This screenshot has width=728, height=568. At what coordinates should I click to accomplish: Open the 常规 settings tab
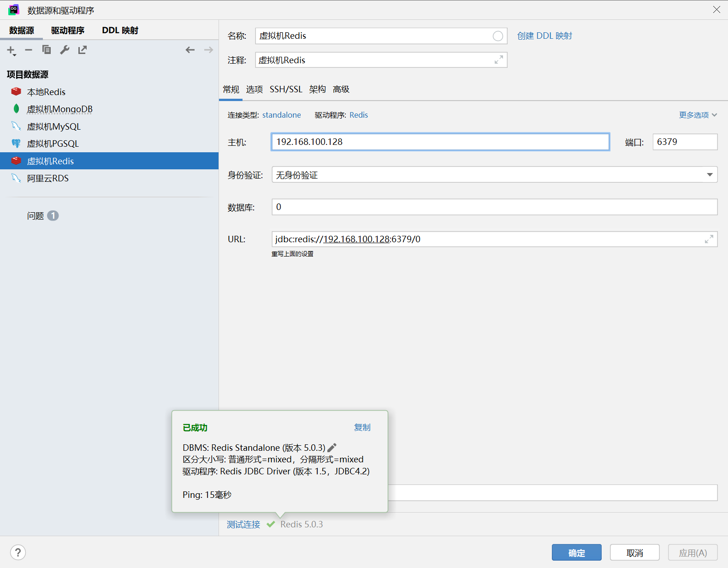(x=231, y=90)
